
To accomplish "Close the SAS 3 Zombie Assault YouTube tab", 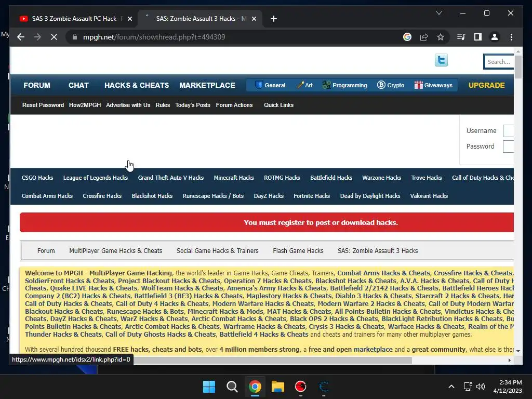I will tap(129, 19).
